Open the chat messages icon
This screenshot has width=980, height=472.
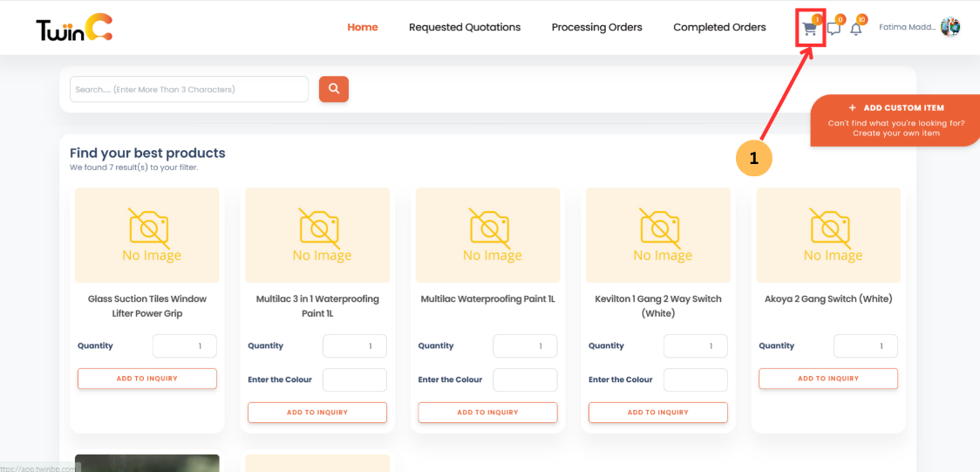(x=834, y=28)
